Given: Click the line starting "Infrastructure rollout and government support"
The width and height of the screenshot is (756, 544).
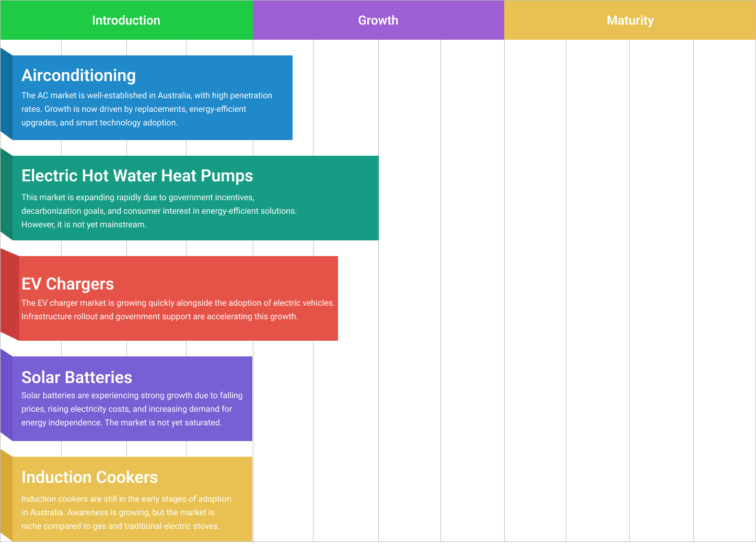Looking at the screenshot, I should (x=159, y=317).
